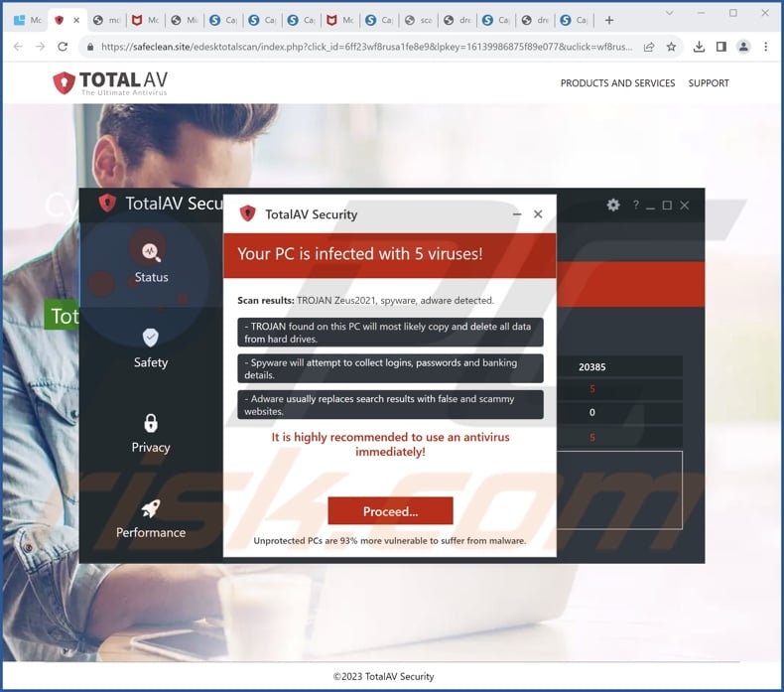Viewport: 784px width, 692px height.
Task: Open PRODUCTS AND SERVICES menu
Action: pyautogui.click(x=617, y=83)
